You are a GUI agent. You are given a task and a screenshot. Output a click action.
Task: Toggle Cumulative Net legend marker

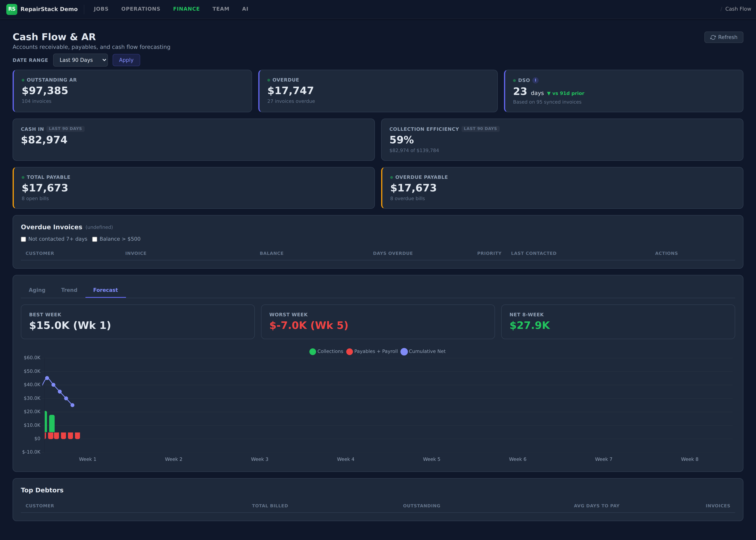[x=404, y=352]
